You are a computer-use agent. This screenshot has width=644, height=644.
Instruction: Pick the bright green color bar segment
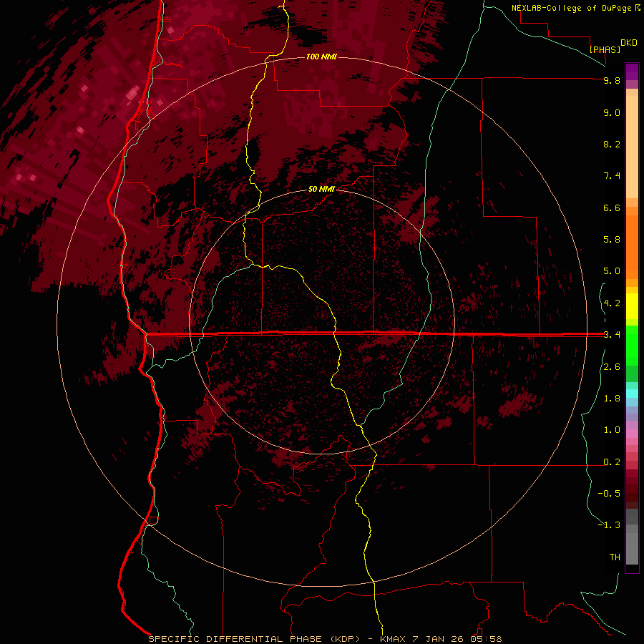632,345
